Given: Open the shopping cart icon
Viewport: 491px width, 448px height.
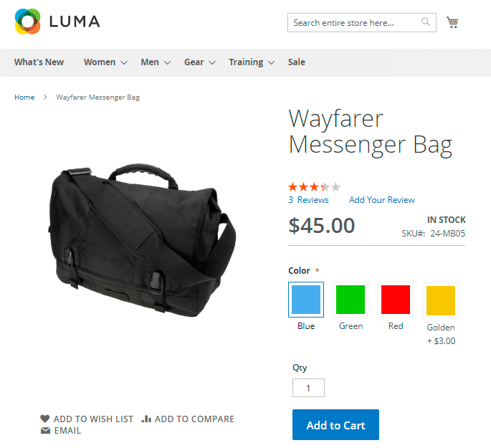Looking at the screenshot, I should point(452,22).
